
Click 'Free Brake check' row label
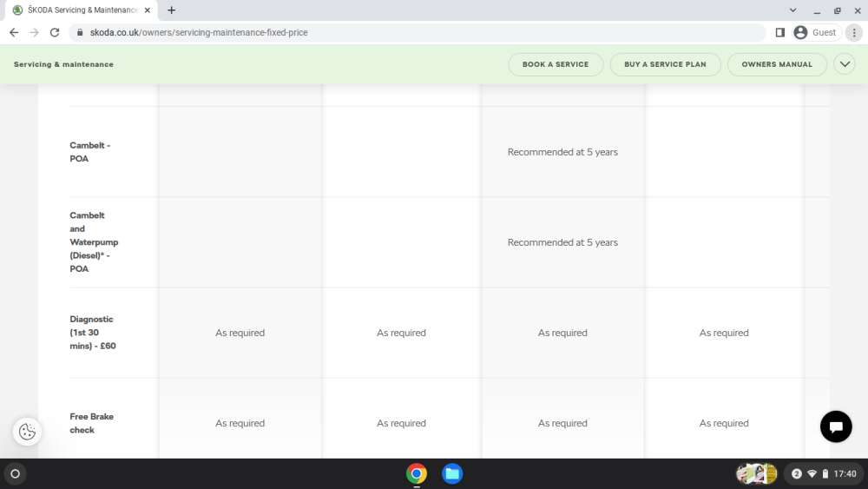click(x=92, y=423)
